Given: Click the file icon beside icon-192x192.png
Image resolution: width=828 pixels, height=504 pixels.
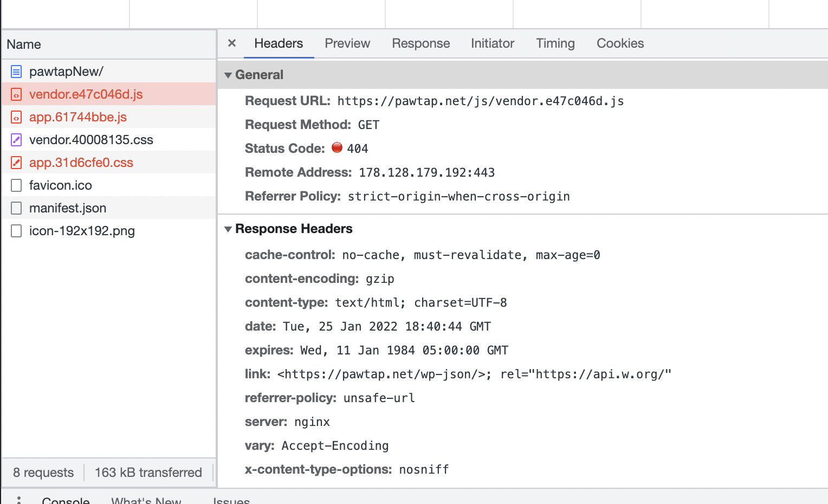Looking at the screenshot, I should (16, 231).
